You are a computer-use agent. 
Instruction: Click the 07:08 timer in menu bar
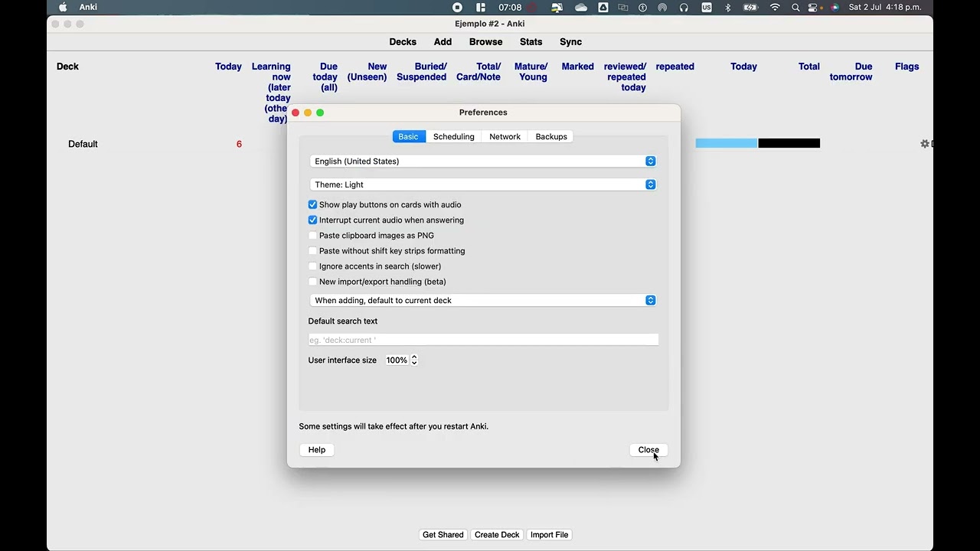[x=510, y=8]
